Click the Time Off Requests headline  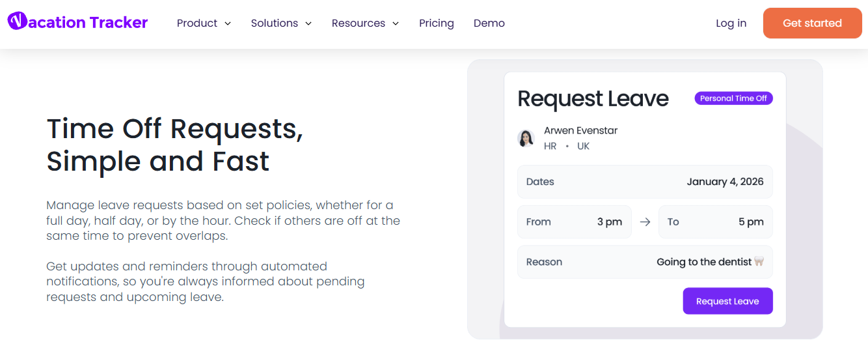[175, 145]
